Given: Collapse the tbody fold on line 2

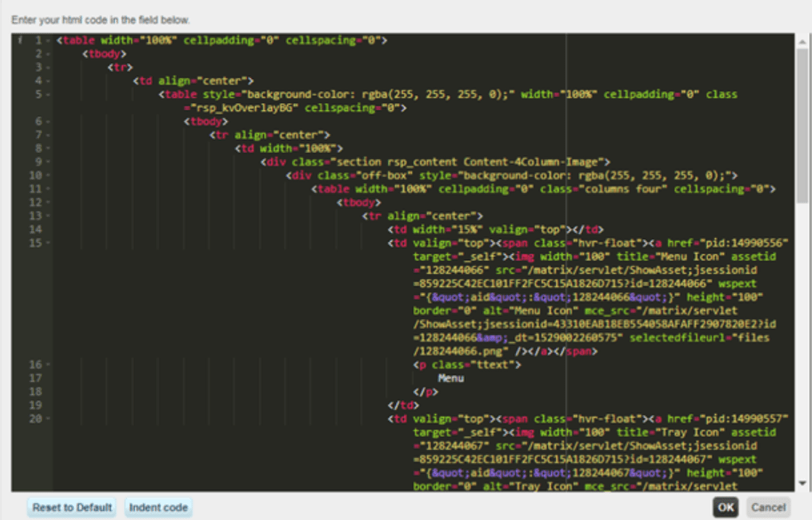Looking at the screenshot, I should pos(48,54).
